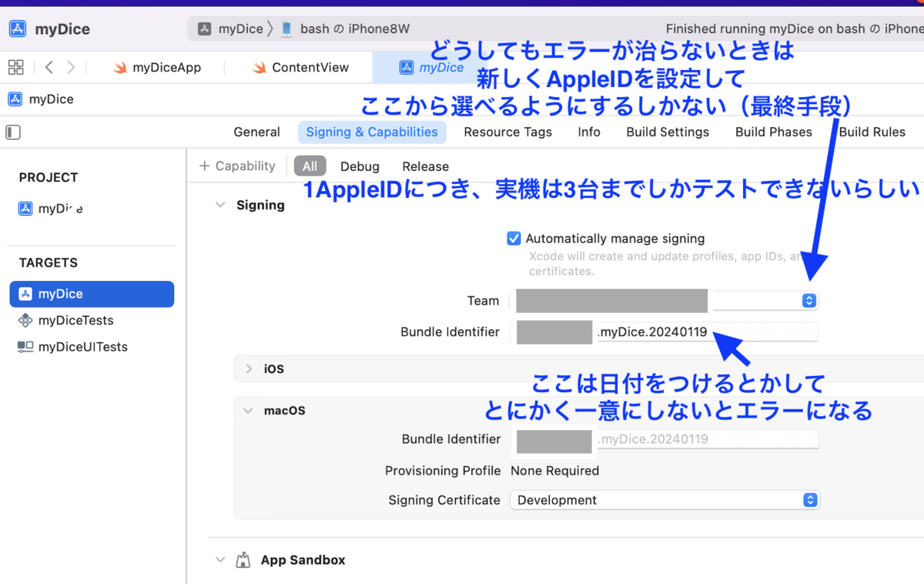Toggle Automatically manage signing checkbox
Viewport: 924px width, 584px height.
(x=514, y=238)
